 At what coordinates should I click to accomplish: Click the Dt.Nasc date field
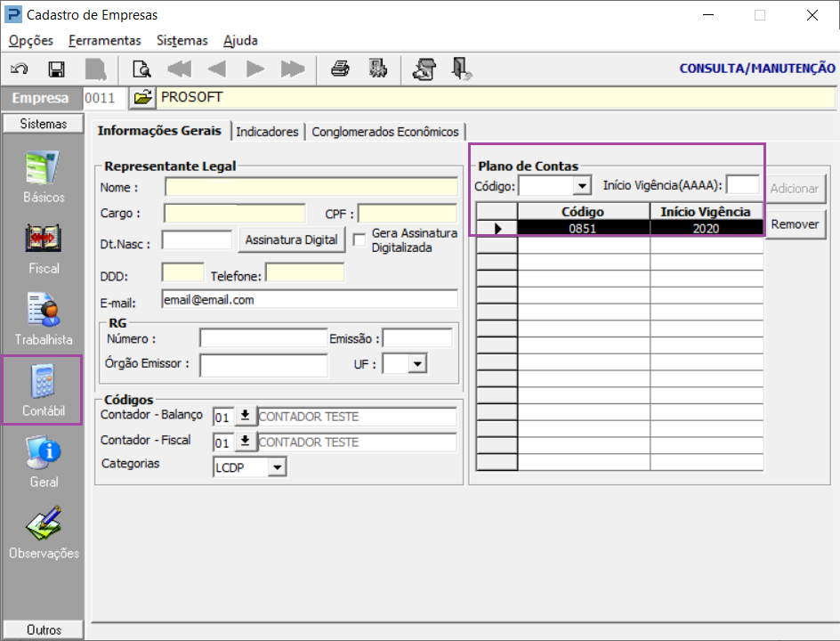[x=198, y=240]
